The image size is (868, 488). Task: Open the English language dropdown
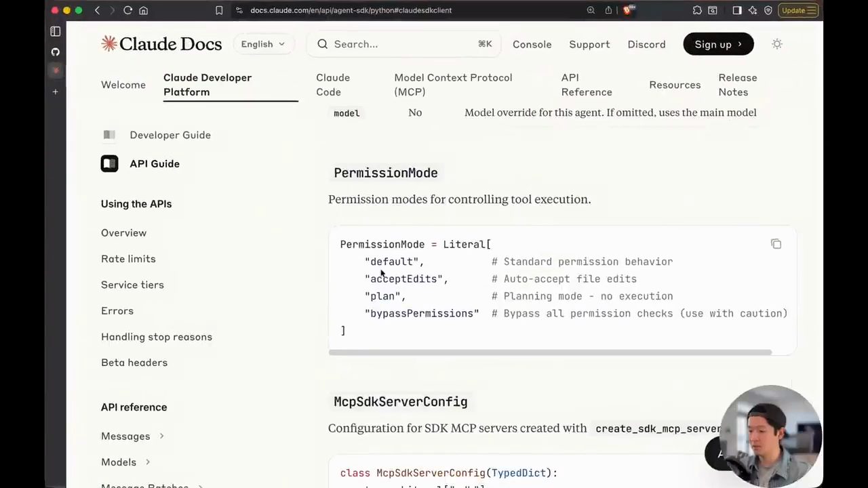point(263,44)
